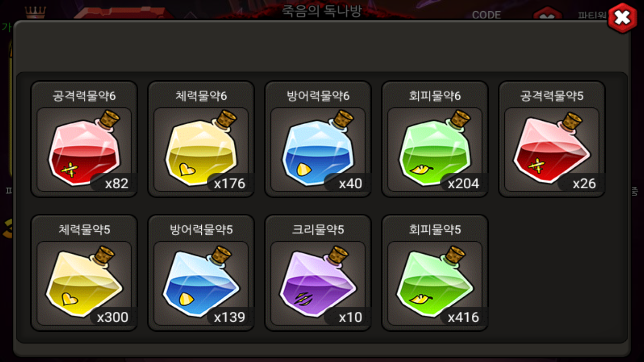Choose the blue 방어력물약6 potion
The width and height of the screenshot is (644, 362).
tap(318, 149)
